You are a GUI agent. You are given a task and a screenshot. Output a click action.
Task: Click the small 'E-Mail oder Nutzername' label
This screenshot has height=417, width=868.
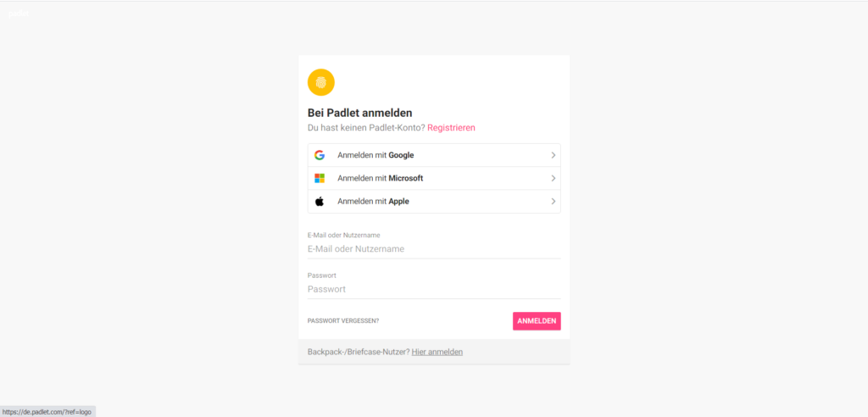tap(344, 236)
